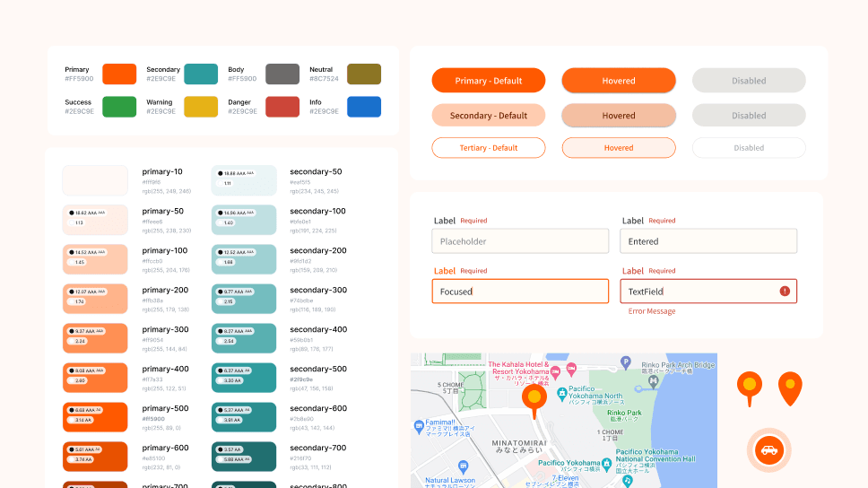This screenshot has height=488, width=868.
Task: Click the secondary-600 color swatch
Action: pos(244,417)
